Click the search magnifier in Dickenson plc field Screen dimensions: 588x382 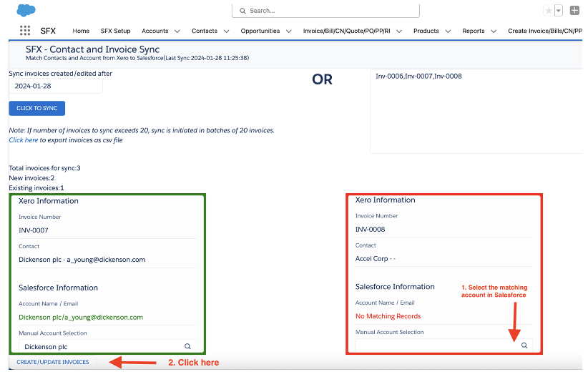coord(187,346)
